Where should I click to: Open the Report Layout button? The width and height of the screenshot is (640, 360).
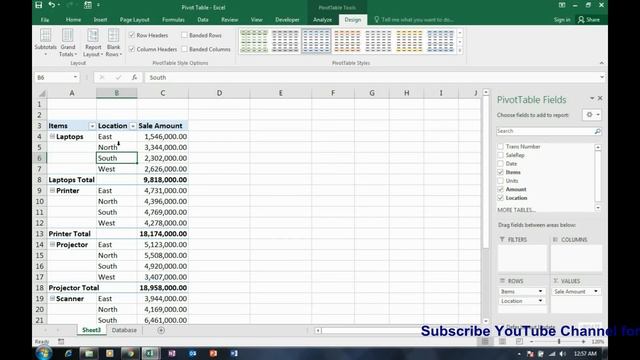click(x=93, y=43)
